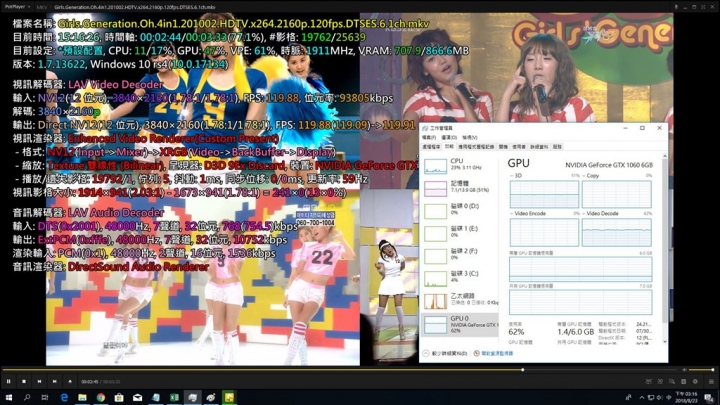
Task: Open File Explorer from taskbar
Action: (82, 397)
